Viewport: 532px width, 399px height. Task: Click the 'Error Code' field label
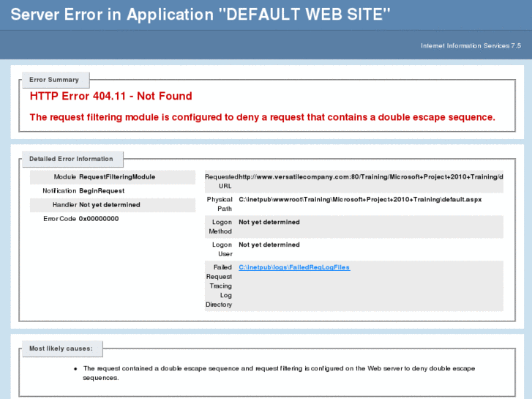(59, 219)
